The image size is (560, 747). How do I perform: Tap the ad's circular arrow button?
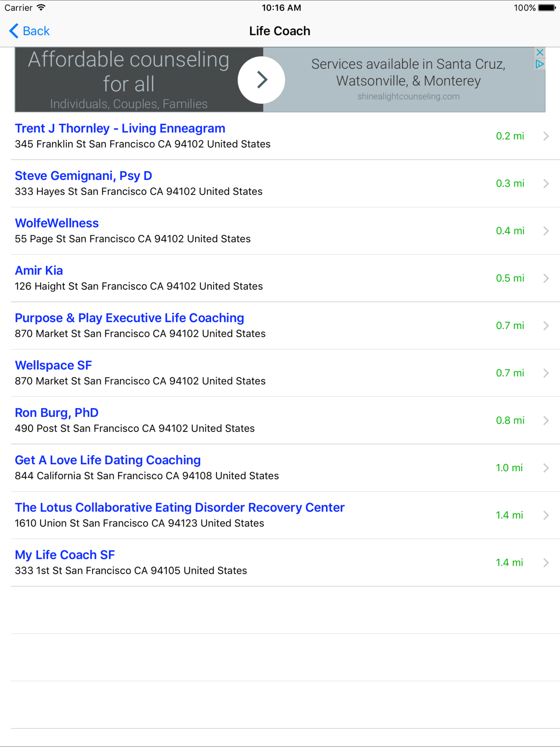(261, 80)
